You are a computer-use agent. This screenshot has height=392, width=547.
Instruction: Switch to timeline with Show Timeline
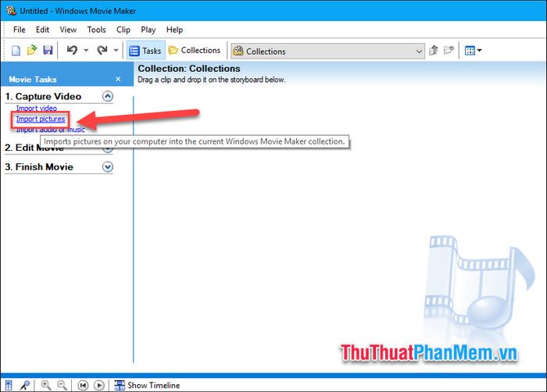[147, 385]
